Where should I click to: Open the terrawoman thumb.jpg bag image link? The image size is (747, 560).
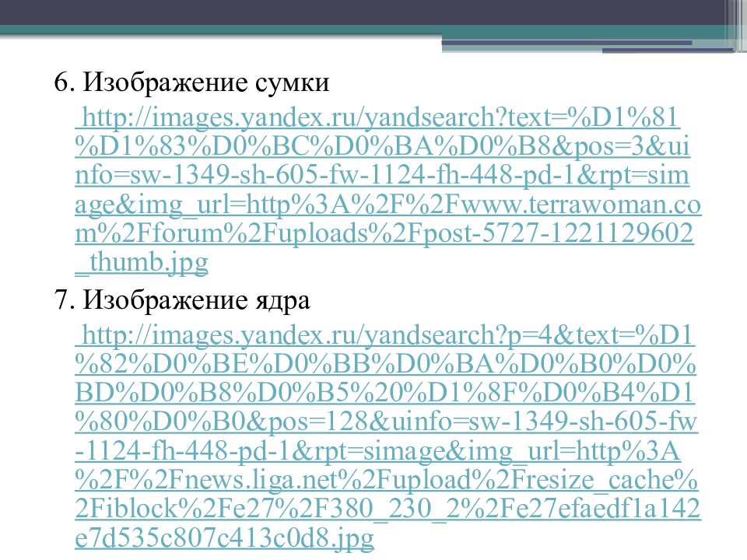[x=388, y=190]
